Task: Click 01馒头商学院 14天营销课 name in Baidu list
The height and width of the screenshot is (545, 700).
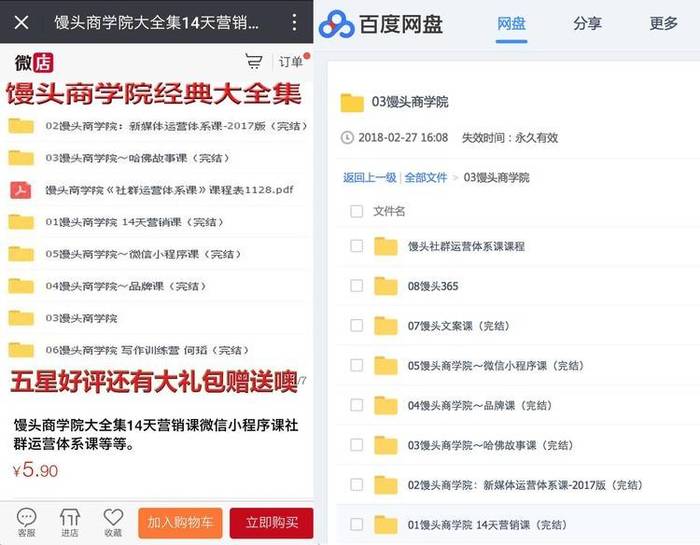Action: pyautogui.click(x=488, y=524)
